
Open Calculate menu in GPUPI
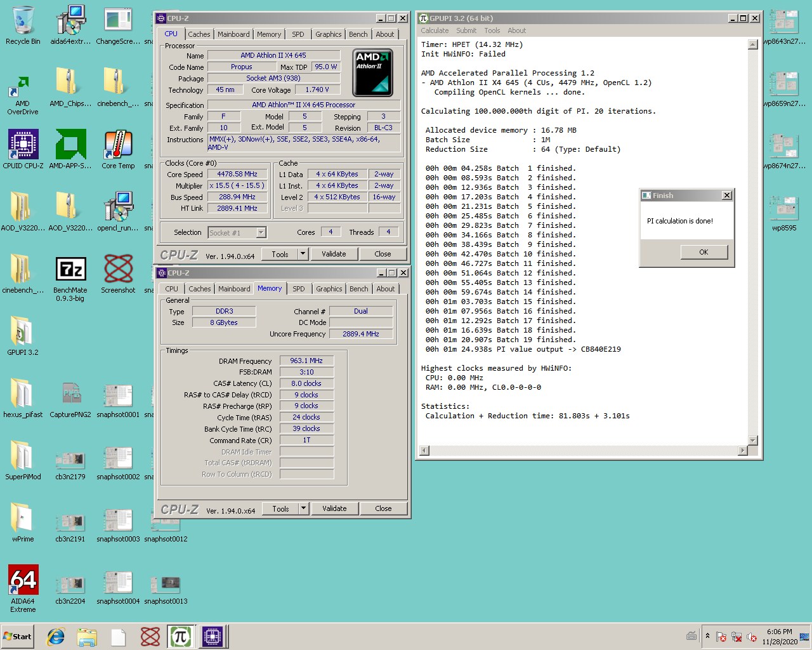click(435, 30)
